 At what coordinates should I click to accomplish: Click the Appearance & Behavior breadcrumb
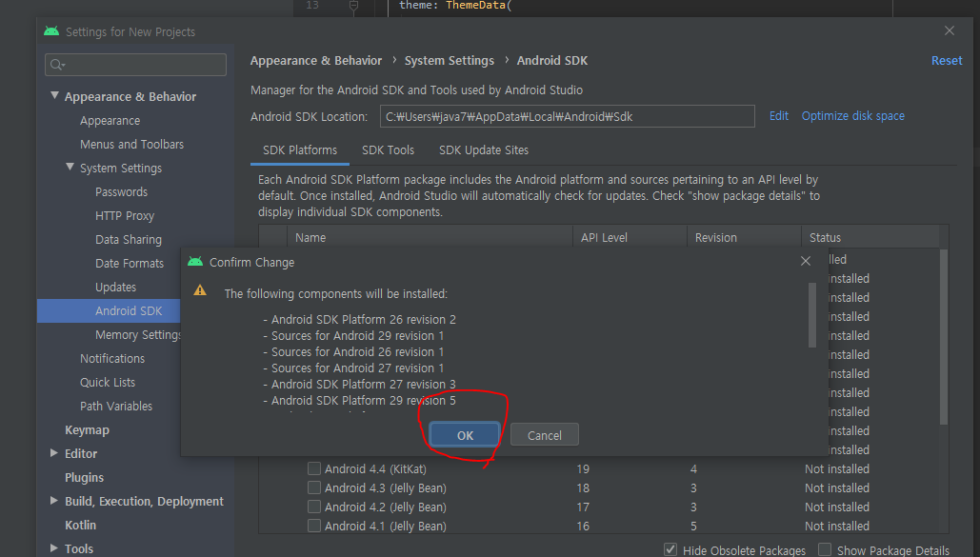point(315,61)
